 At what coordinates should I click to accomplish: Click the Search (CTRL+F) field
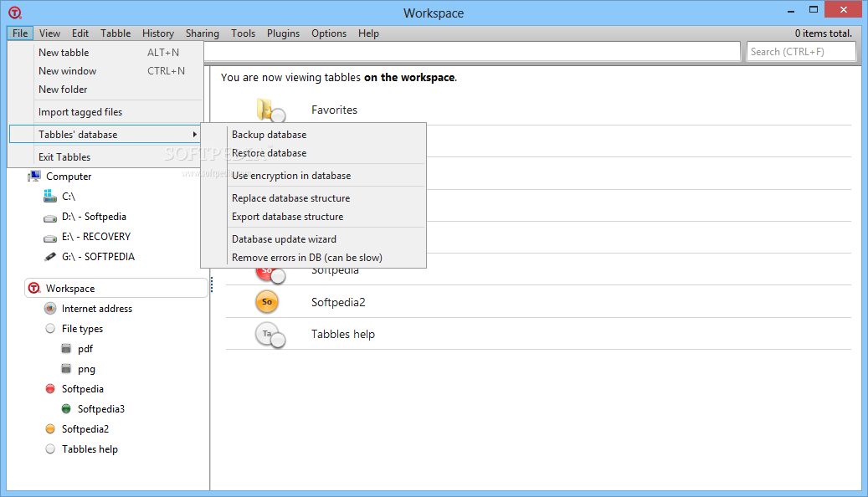tap(801, 52)
